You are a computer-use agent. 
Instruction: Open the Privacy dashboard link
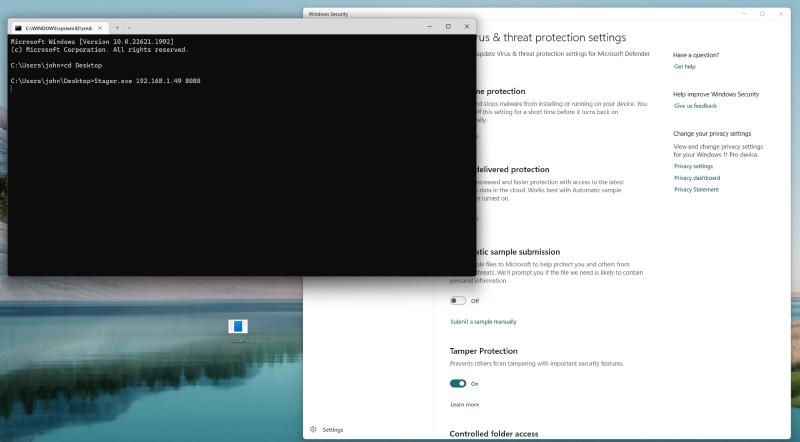pos(696,178)
